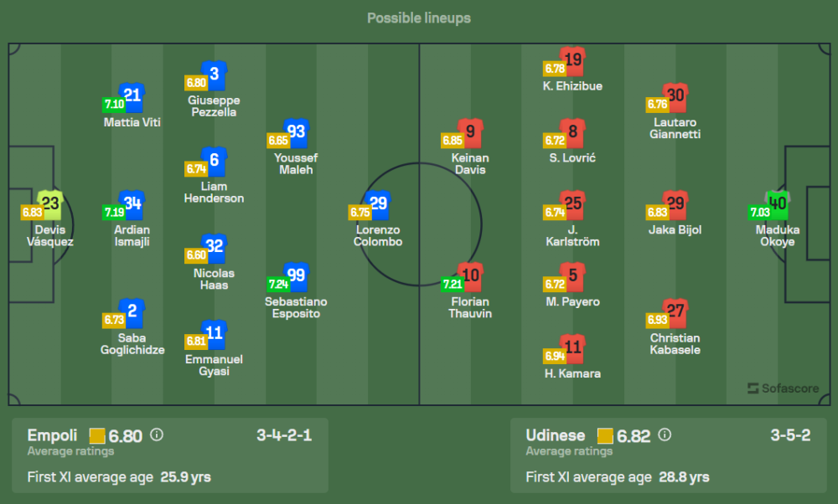
Task: Click the Empoli team name
Action: [53, 435]
